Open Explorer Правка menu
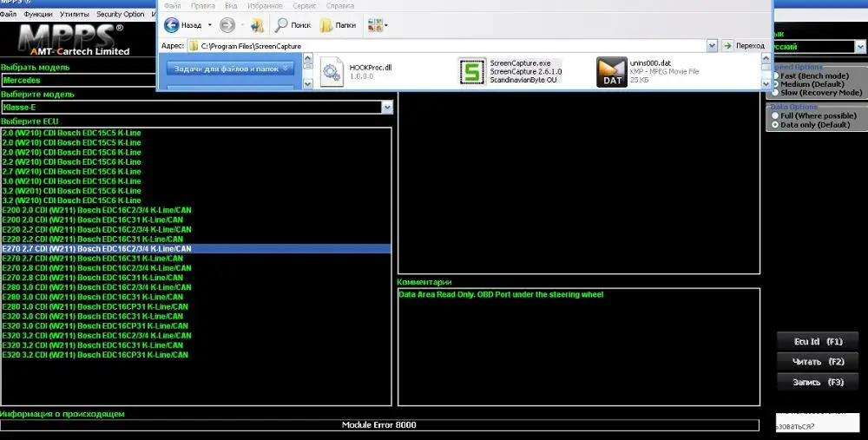 [x=202, y=5]
